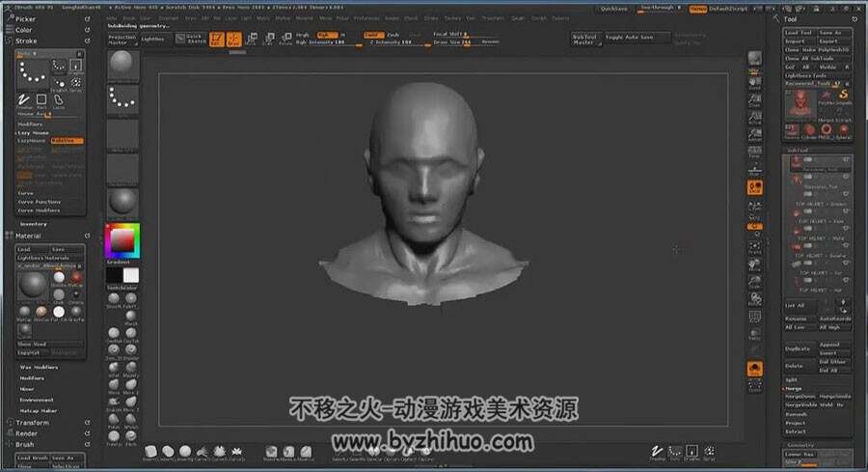Expand Curve Functions section

[40, 202]
